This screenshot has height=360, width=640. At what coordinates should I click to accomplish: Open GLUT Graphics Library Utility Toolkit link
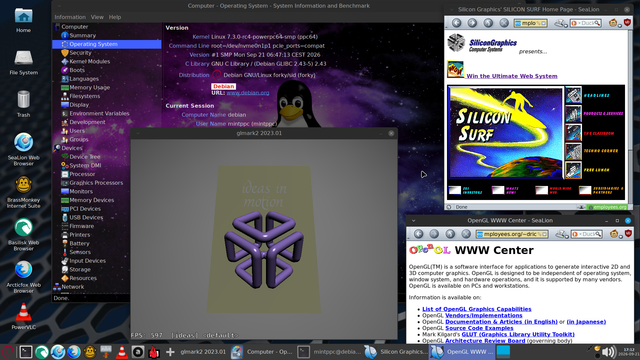518,334
